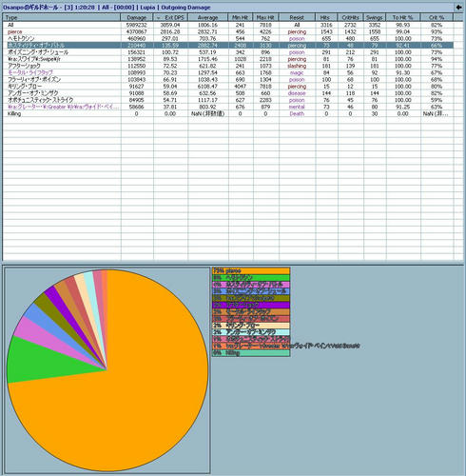The height and width of the screenshot is (476, 466).
Task: Select the スワイプ Swipe row
Action: pos(228,59)
